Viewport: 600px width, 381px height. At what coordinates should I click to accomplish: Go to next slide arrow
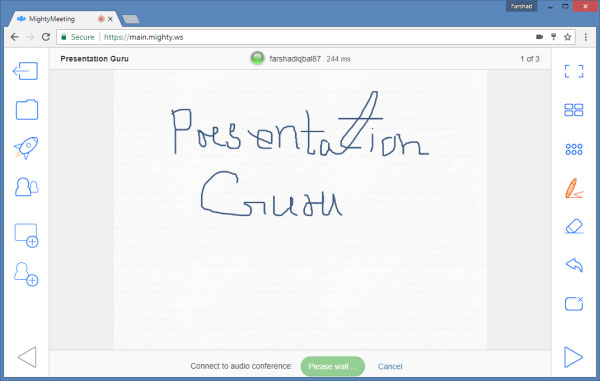573,357
